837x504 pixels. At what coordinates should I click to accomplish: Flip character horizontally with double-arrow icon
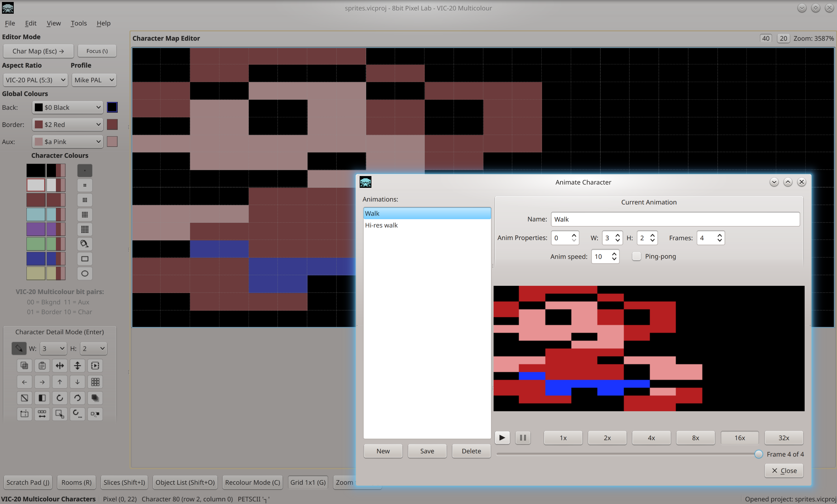[60, 366]
